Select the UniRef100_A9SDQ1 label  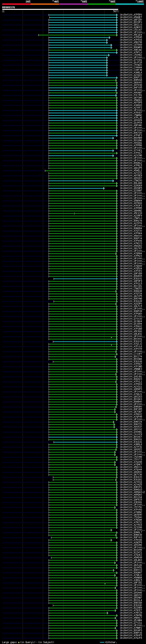(131, 143)
